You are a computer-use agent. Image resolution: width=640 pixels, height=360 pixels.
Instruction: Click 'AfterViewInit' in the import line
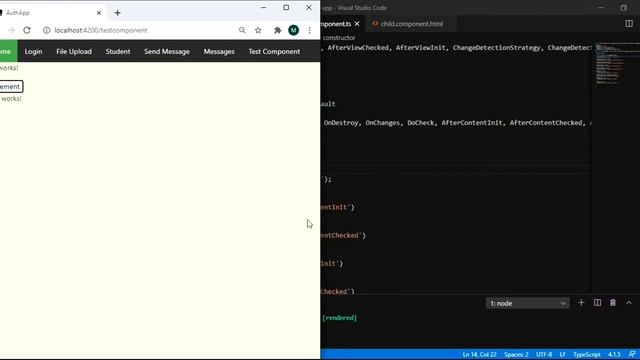coord(420,48)
